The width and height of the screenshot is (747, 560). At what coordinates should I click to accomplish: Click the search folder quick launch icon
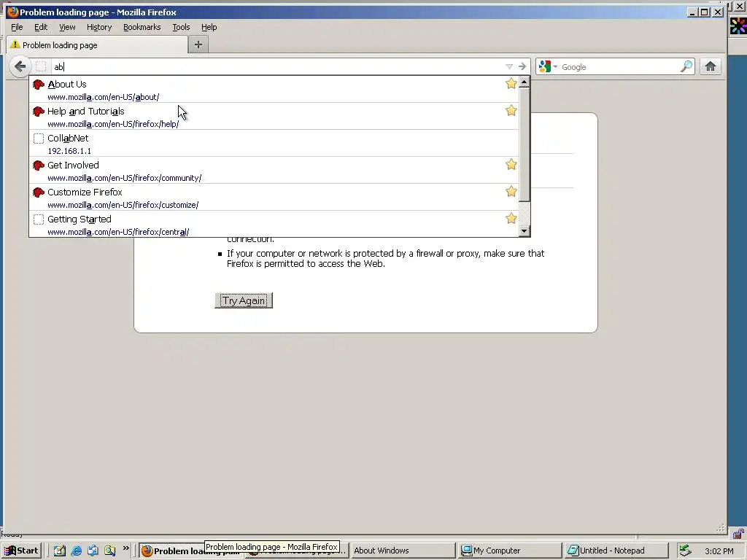[110, 551]
